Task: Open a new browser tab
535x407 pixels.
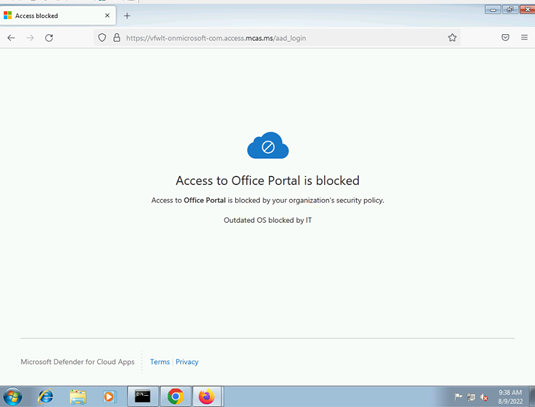Action: pyautogui.click(x=127, y=16)
